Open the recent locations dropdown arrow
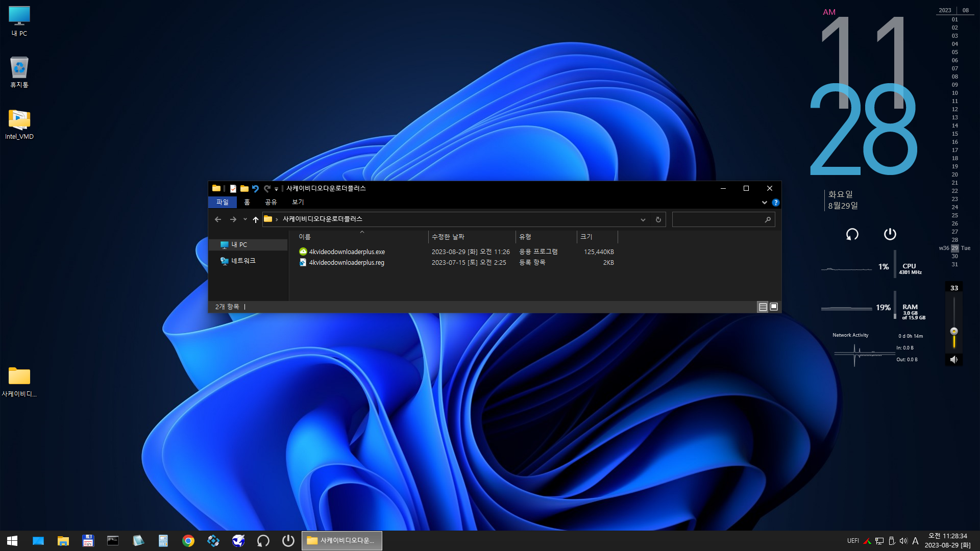 pos(245,219)
